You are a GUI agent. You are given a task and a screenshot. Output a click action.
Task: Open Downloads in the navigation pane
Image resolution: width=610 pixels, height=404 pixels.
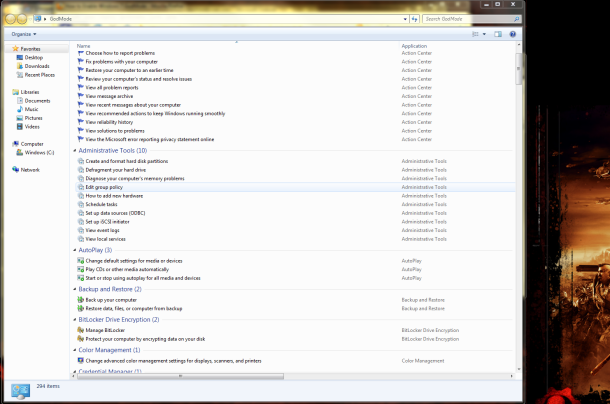pos(37,66)
